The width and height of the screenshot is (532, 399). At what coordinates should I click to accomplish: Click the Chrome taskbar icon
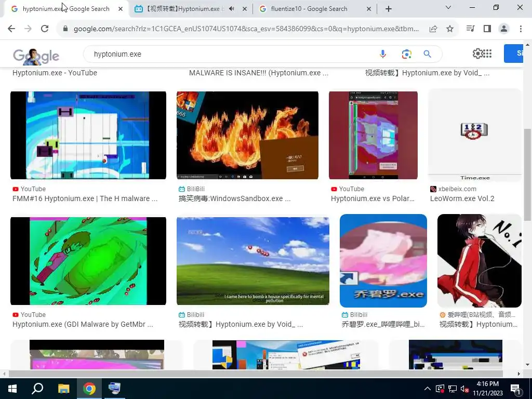click(x=89, y=389)
